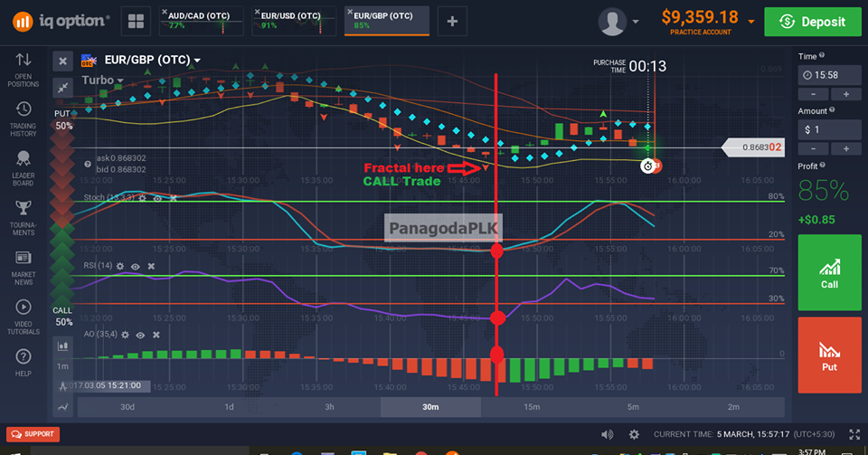Click the Amount $ 1 input field
The height and width of the screenshot is (455, 868).
click(x=829, y=129)
